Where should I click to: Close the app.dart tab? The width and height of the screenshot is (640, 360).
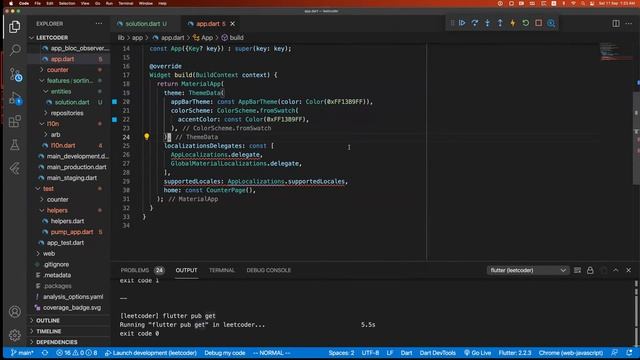click(x=233, y=24)
